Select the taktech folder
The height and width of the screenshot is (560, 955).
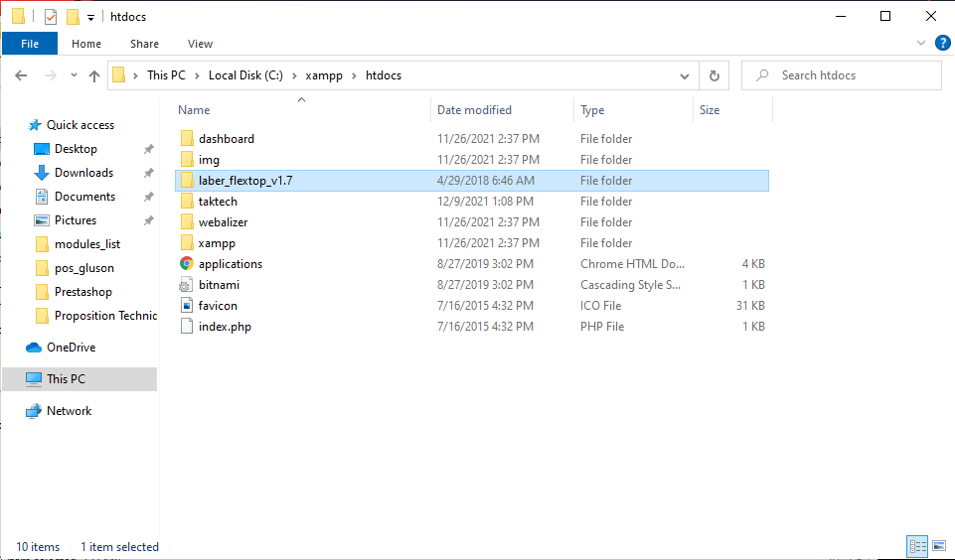tap(218, 201)
